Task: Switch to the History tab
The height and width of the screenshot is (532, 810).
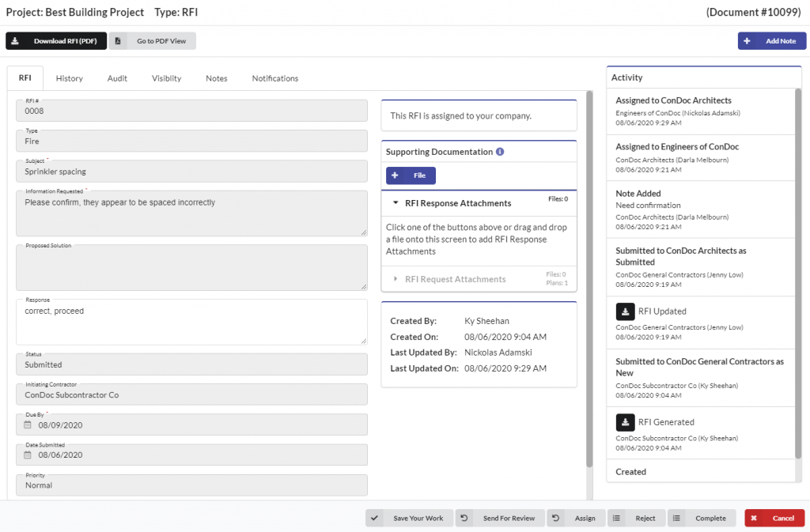Action: point(70,78)
